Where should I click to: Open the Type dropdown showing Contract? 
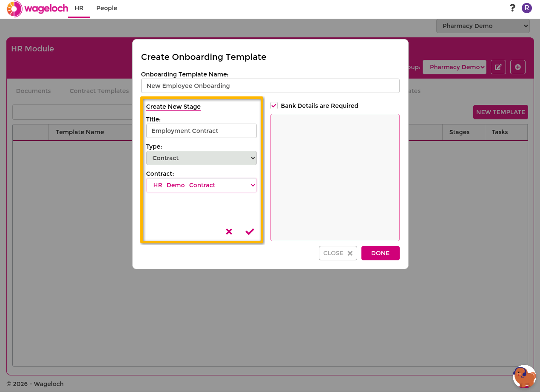pos(202,158)
